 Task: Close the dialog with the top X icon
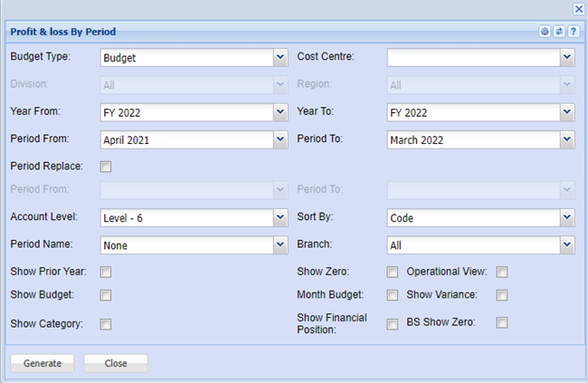coord(579,8)
